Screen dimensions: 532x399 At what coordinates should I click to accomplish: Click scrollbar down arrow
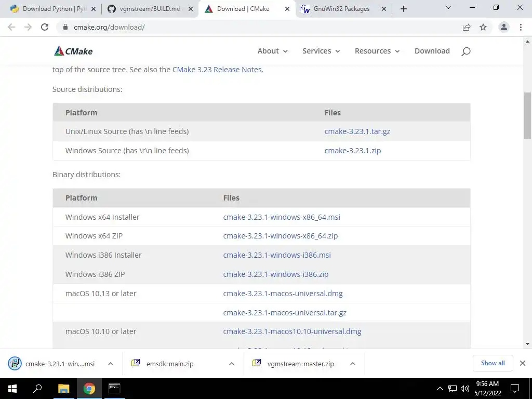[528, 344]
